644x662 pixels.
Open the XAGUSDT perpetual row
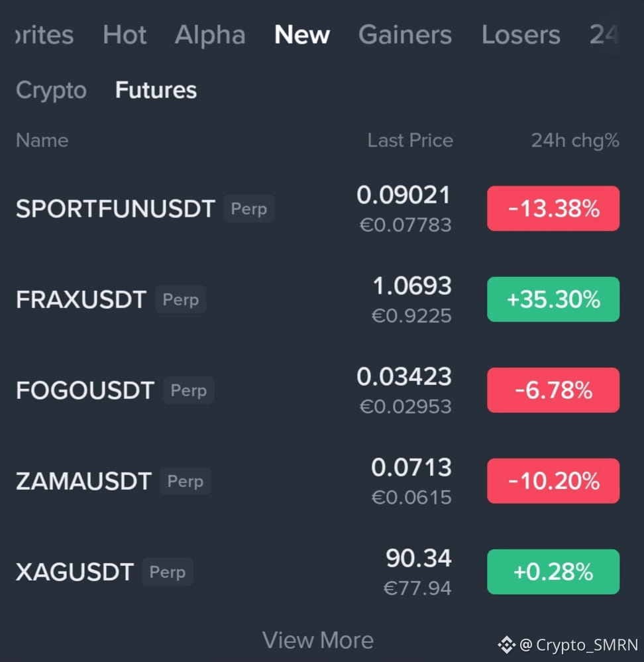pos(317,572)
